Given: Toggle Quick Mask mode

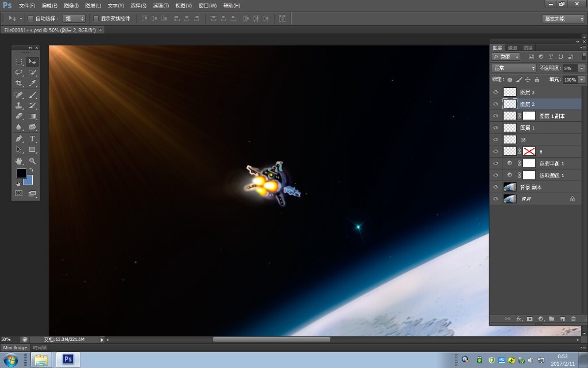Looking at the screenshot, I should point(19,193).
